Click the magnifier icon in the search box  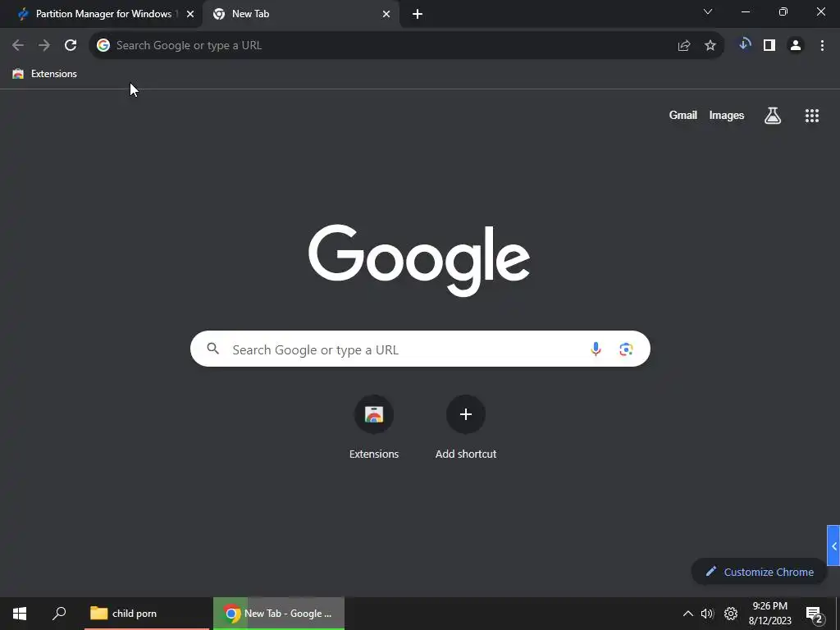coord(213,349)
